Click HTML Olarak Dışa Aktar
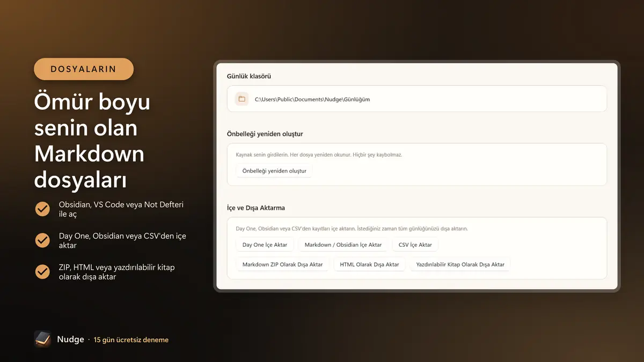Image resolution: width=644 pixels, height=362 pixels. pyautogui.click(x=369, y=264)
